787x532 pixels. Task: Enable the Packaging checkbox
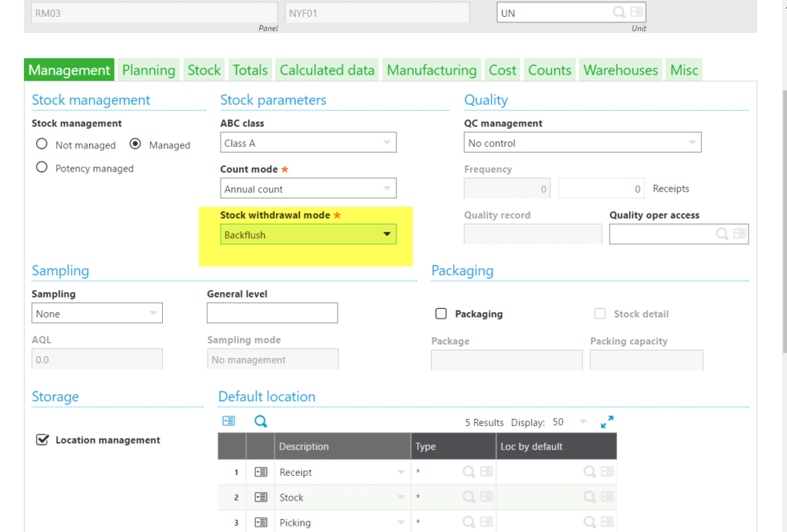(x=441, y=313)
